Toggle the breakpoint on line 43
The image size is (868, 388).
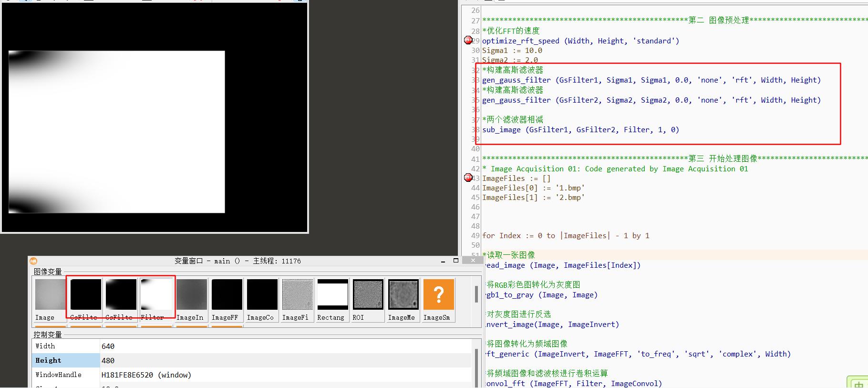point(468,178)
